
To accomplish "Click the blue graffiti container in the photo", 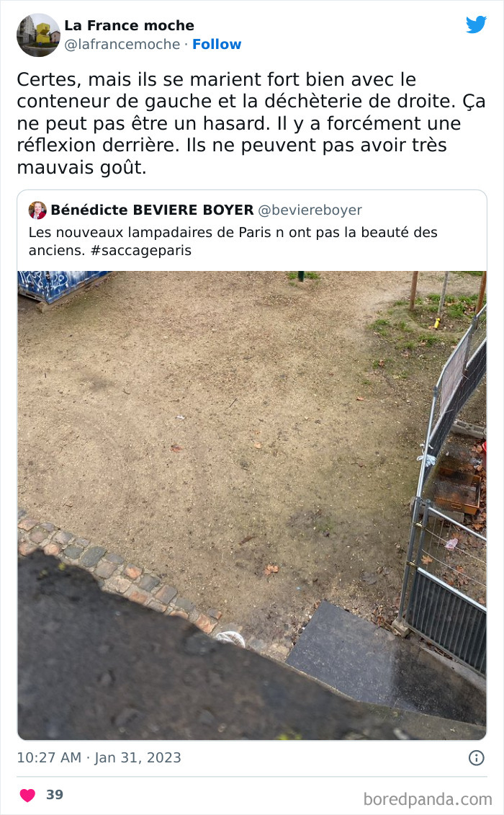I will [62, 286].
